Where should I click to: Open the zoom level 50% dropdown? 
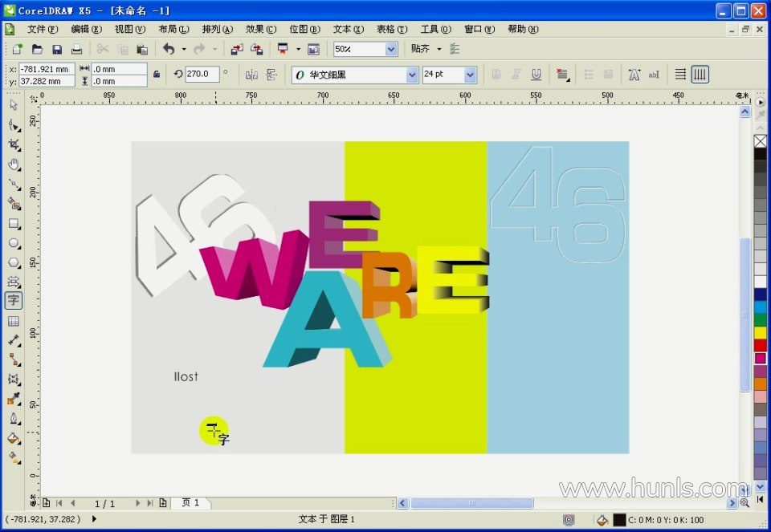pyautogui.click(x=391, y=49)
